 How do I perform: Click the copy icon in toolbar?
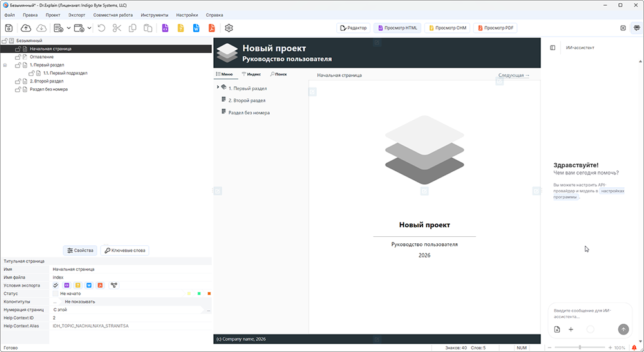[132, 28]
